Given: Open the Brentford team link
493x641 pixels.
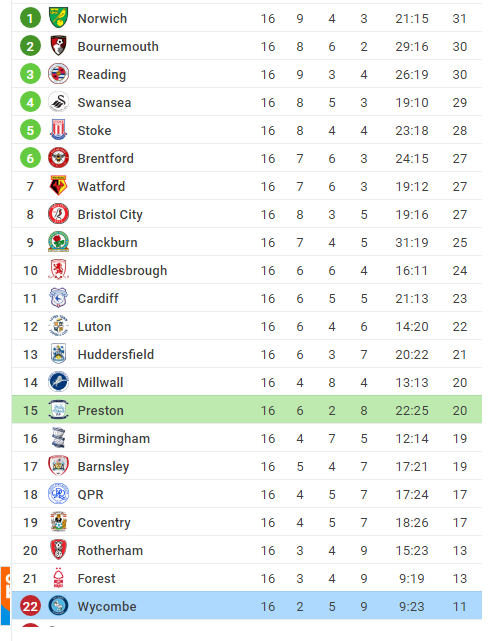Looking at the screenshot, I should point(105,158).
